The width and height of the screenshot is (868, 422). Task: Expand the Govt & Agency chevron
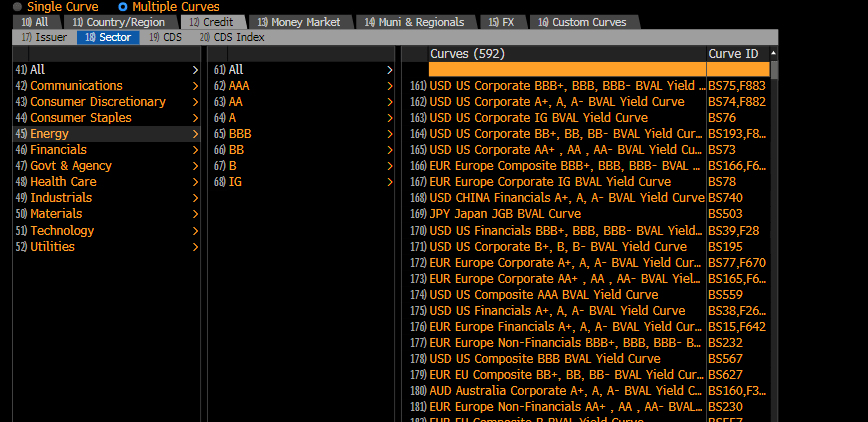[195, 166]
